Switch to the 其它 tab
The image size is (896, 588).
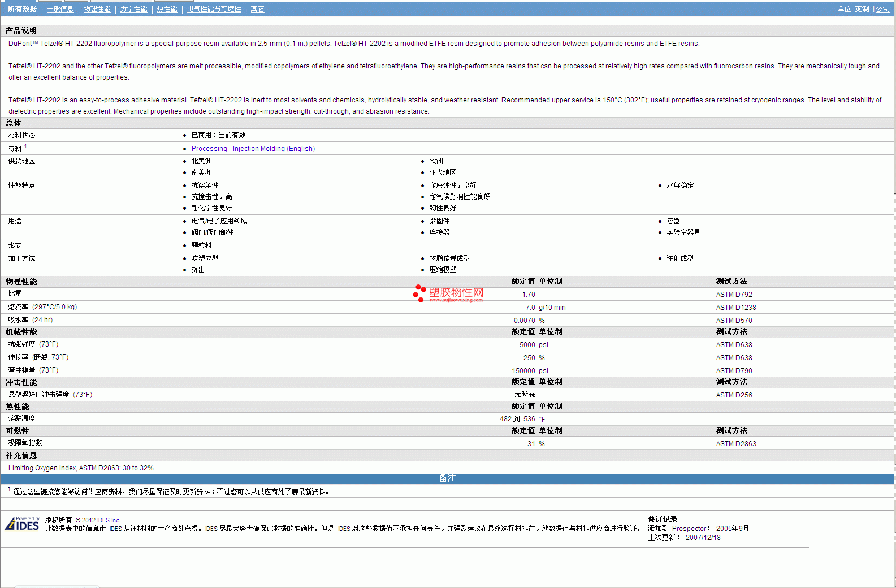(x=257, y=9)
